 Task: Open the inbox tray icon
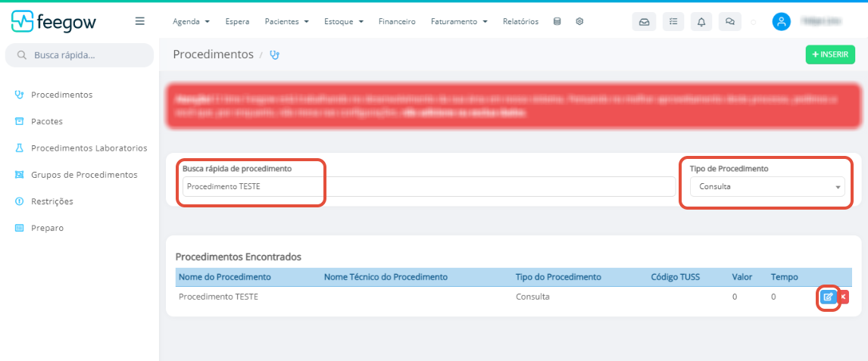pyautogui.click(x=644, y=21)
